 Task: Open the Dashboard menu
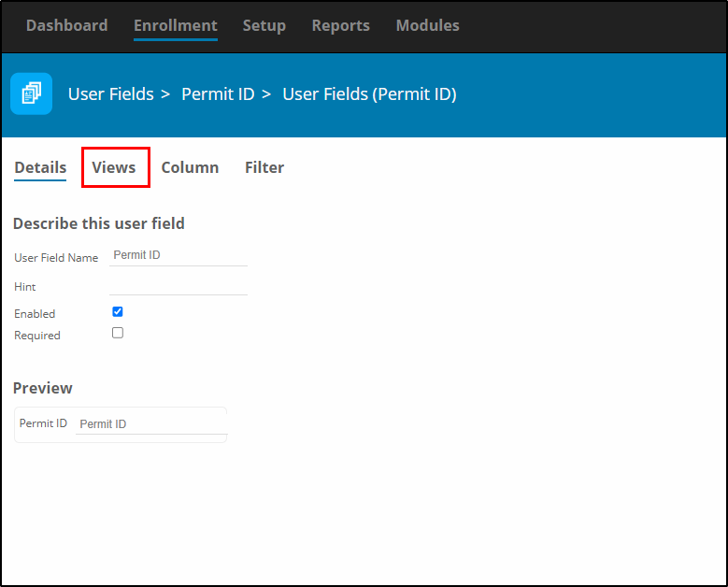click(67, 25)
